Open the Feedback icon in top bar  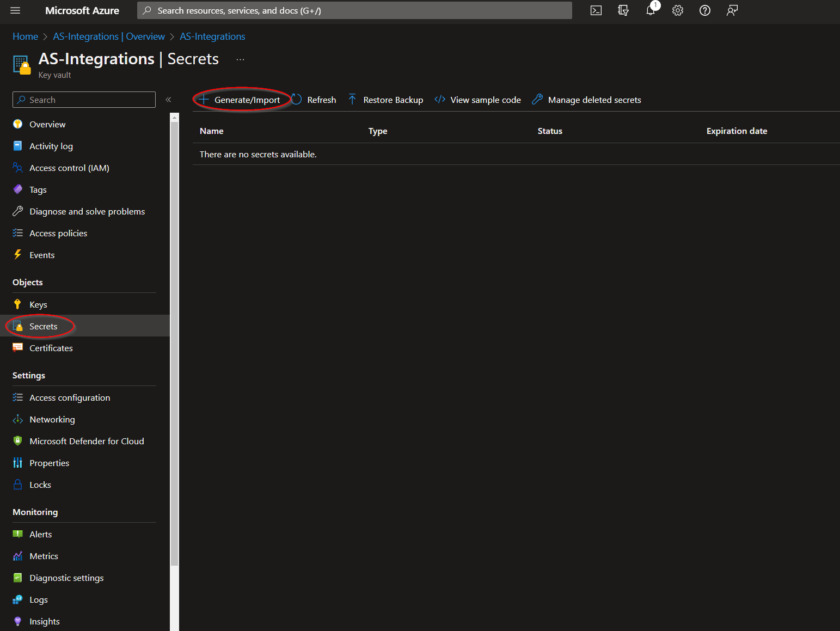pos(732,10)
